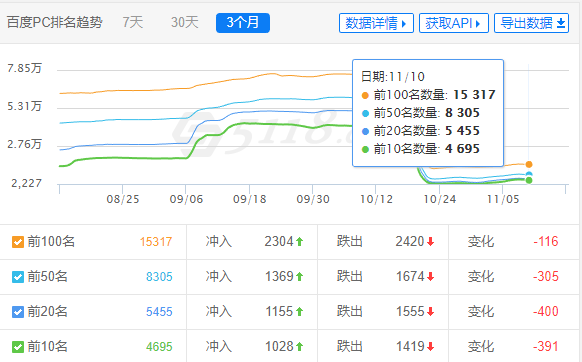The image size is (582, 362).
Task: Click the green up arrow beside 2304
Action: click(300, 242)
